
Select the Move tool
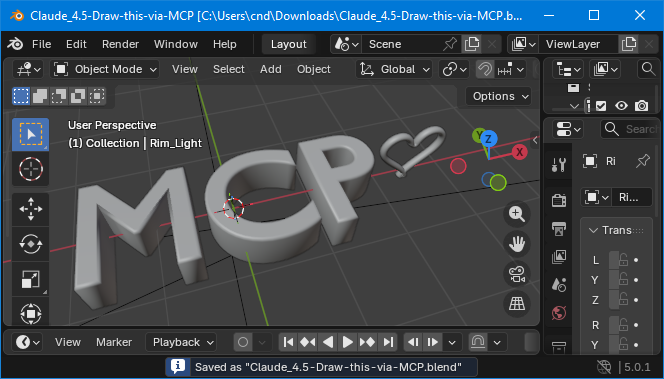(30, 210)
